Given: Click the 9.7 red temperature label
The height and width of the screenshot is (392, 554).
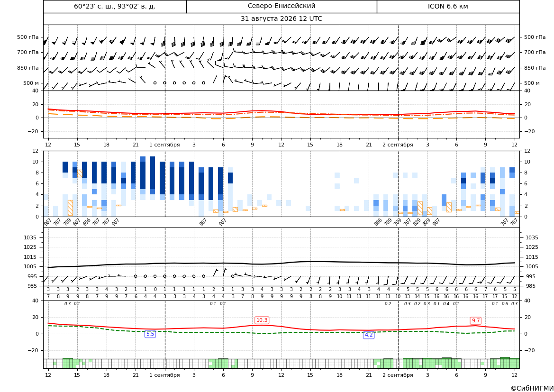Looking at the screenshot, I should point(476,320).
